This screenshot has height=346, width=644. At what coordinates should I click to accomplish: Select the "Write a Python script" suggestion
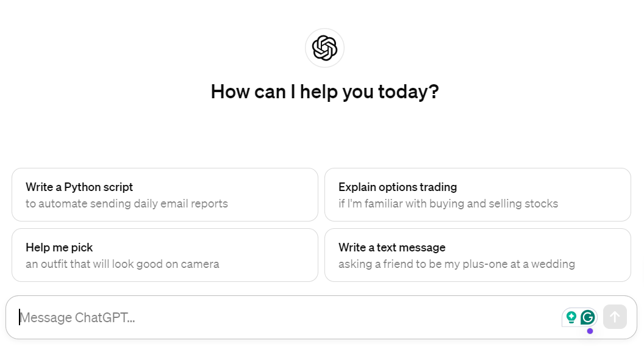pos(165,194)
